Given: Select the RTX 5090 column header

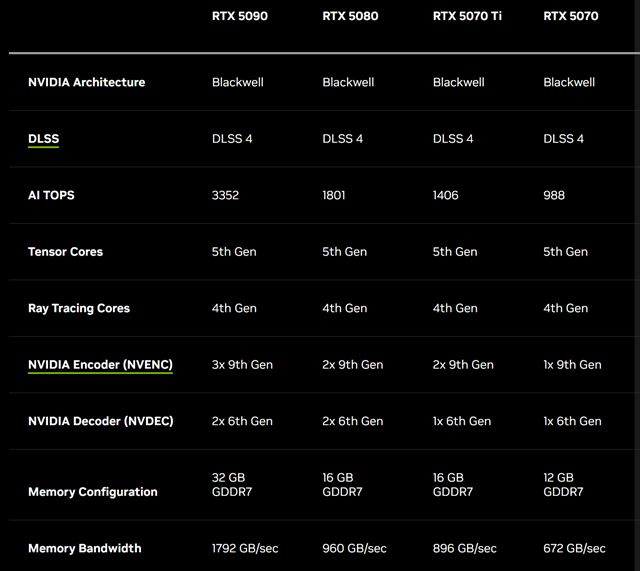Looking at the screenshot, I should (240, 16).
